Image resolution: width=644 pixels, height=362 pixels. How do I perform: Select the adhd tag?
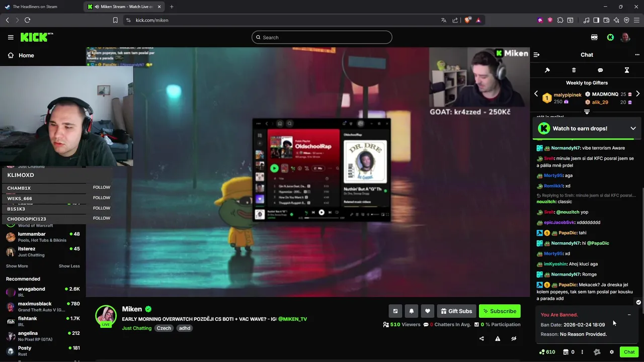pyautogui.click(x=185, y=328)
